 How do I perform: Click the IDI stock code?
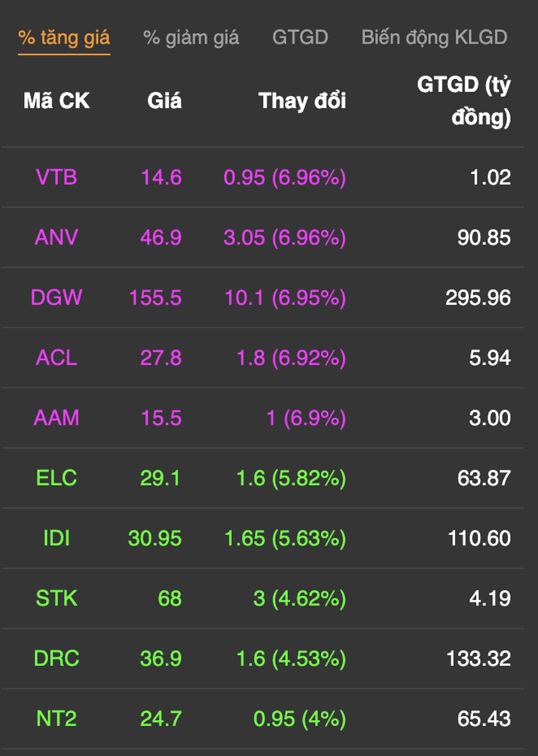click(56, 538)
